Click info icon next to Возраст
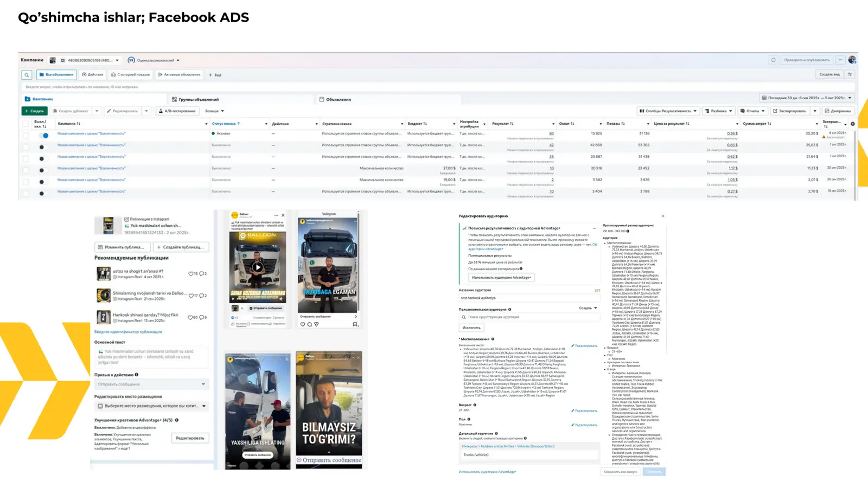The image size is (868, 488). 475,405
